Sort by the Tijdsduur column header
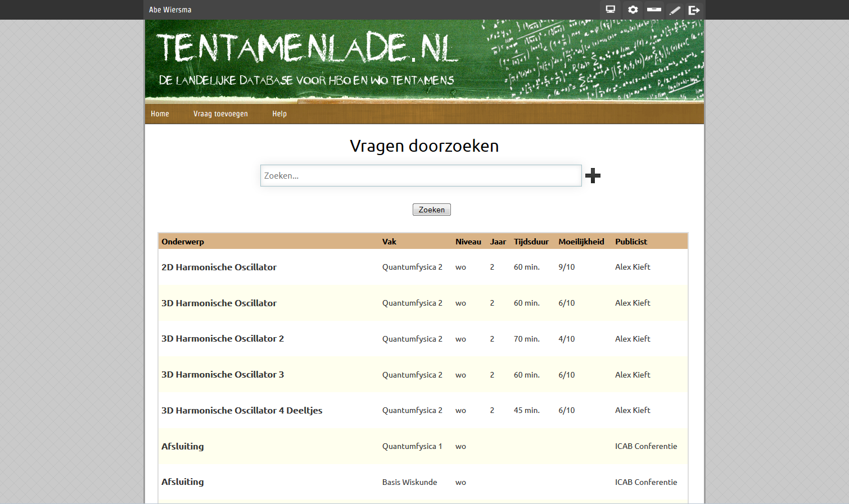This screenshot has height=504, width=849. coord(531,242)
